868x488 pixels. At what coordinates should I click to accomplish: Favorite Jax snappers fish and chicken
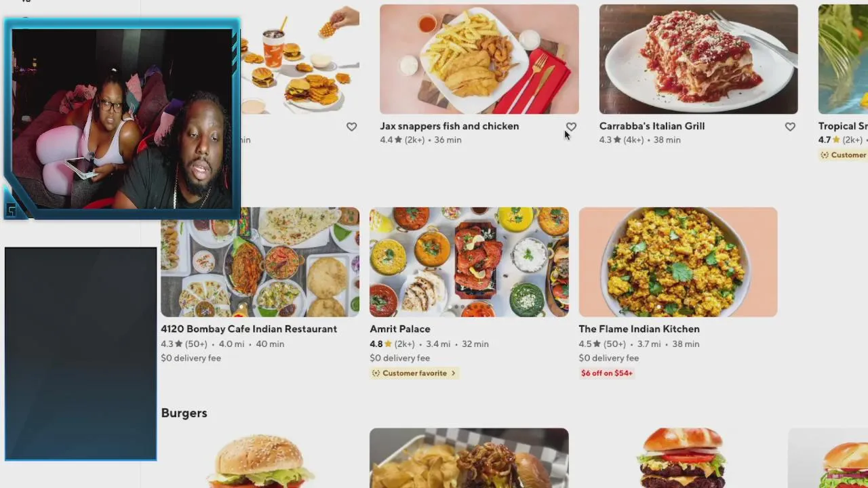tap(571, 127)
